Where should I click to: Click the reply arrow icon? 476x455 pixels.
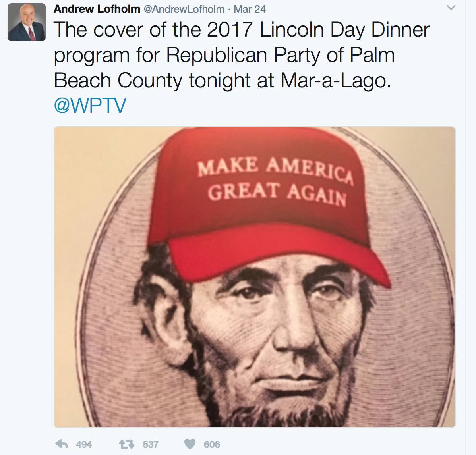point(62,444)
